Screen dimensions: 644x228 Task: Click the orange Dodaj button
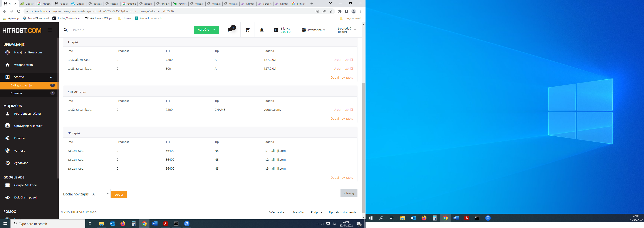pos(119,195)
